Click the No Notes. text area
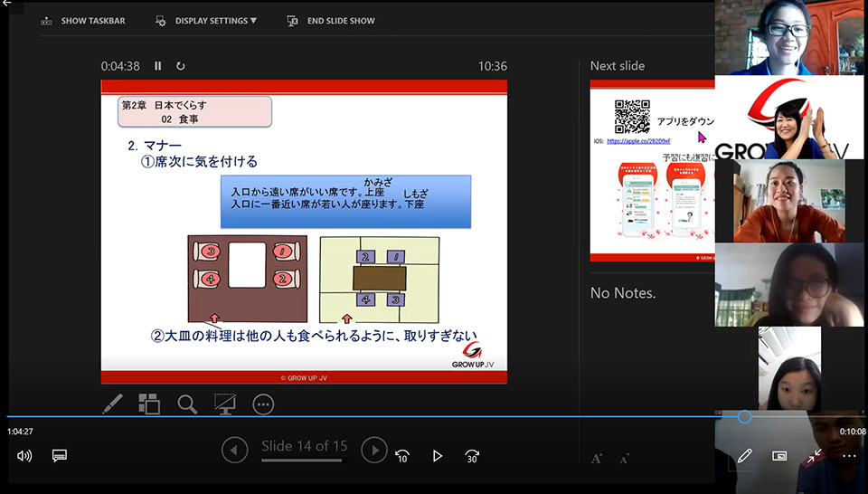The width and height of the screenshot is (868, 494). 623,293
